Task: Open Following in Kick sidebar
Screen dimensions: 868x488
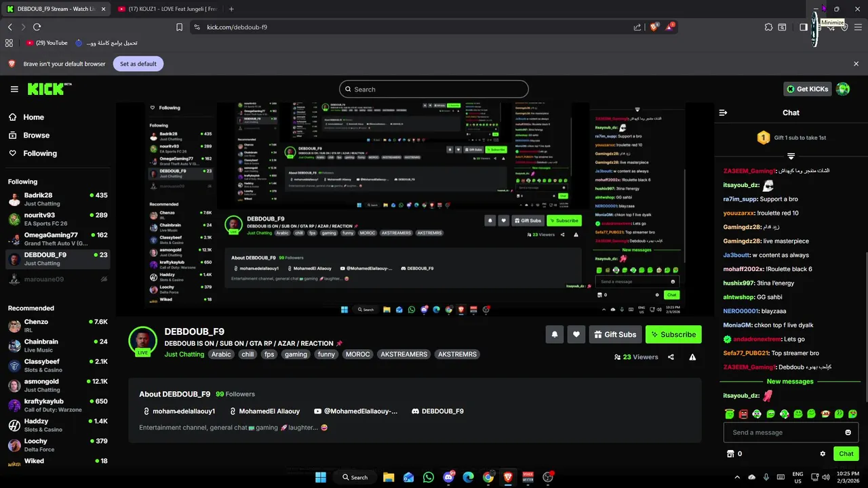Action: tap(33, 153)
